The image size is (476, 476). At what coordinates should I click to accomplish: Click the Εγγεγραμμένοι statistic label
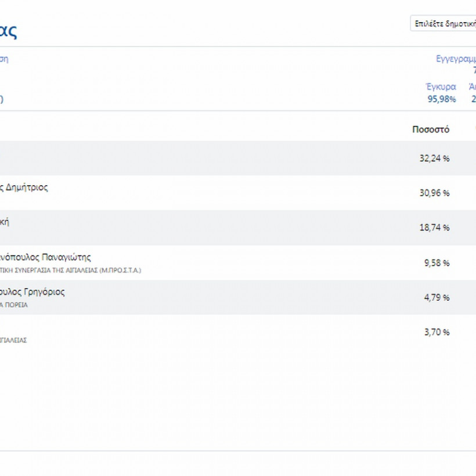point(456,59)
